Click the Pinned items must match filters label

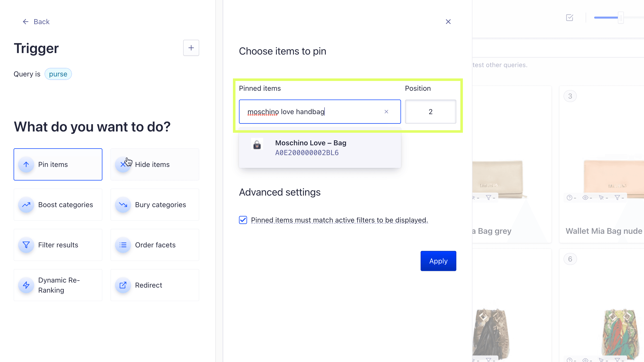click(340, 220)
